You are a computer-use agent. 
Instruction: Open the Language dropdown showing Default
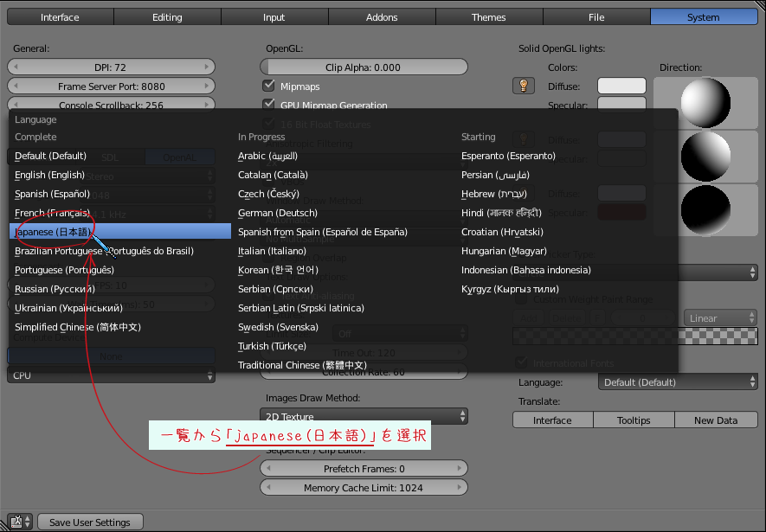point(678,382)
